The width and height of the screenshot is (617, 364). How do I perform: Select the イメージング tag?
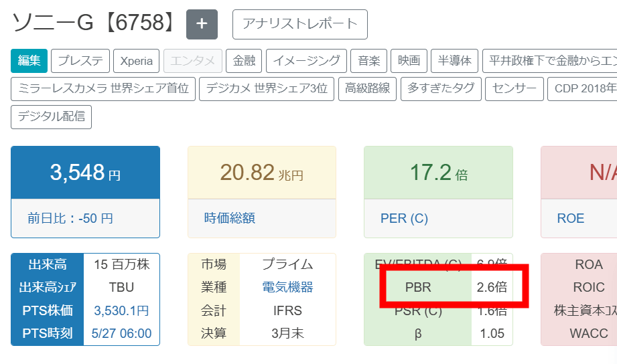click(306, 61)
